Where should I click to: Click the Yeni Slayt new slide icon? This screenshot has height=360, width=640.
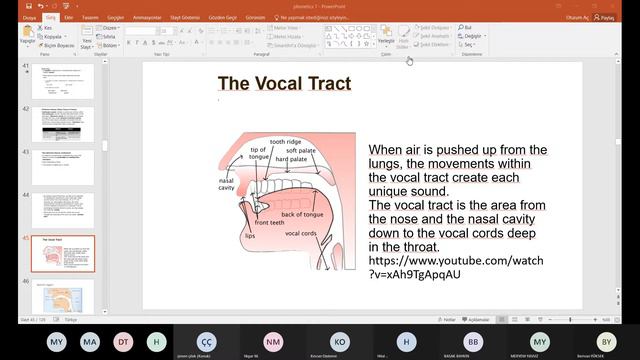(87, 31)
